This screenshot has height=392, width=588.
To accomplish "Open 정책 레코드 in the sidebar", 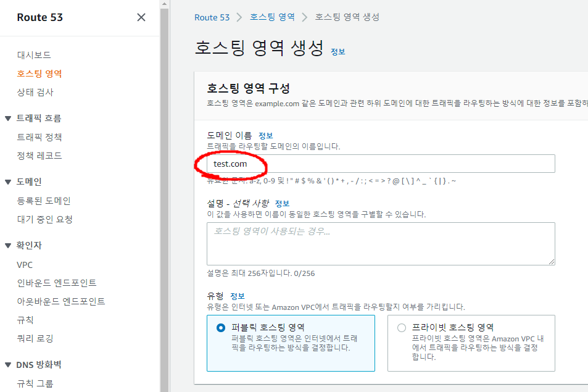I will (x=39, y=156).
